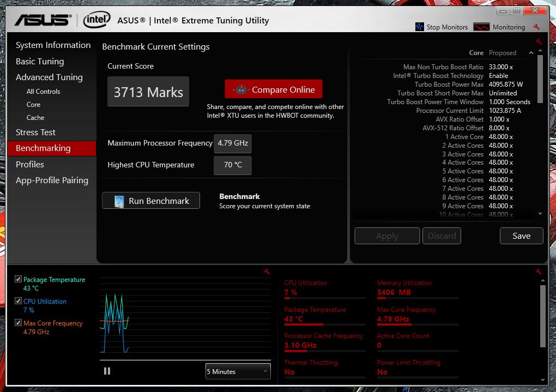The image size is (556, 392).
Task: Click the ASUS logo
Action: coord(43,20)
